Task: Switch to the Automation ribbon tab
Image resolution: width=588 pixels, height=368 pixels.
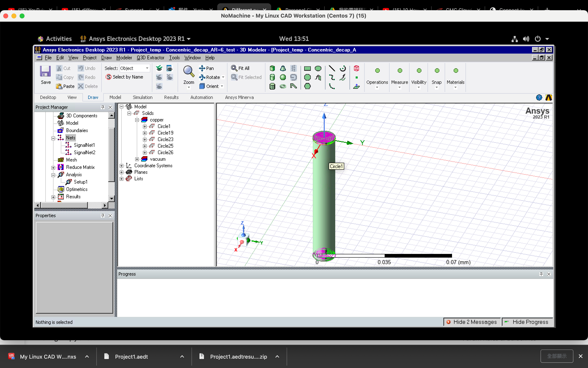Action: point(202,97)
